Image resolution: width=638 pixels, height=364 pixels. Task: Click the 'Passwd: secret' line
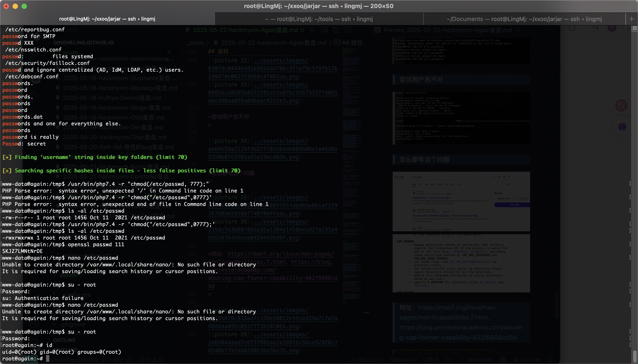[24, 144]
